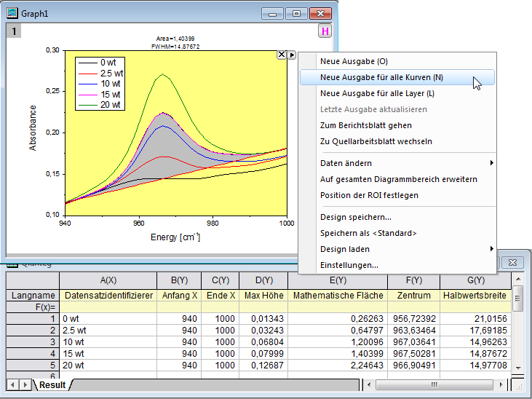The image size is (532, 399).
Task: Click horizontal scrollbar right arrow
Action: 501,385
